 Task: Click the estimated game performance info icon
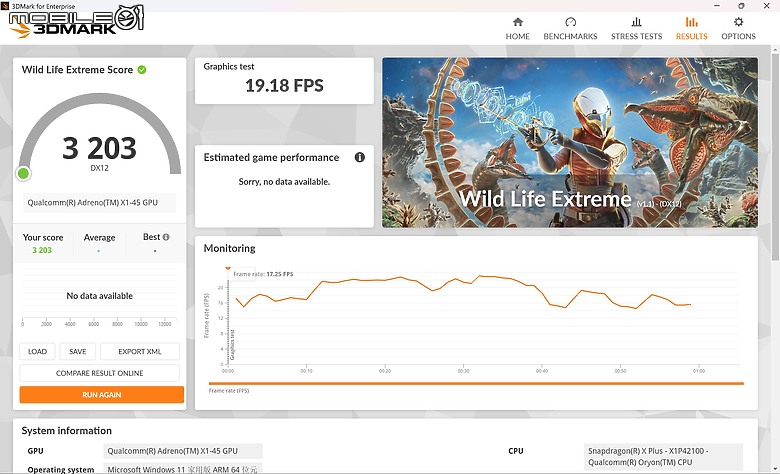point(360,157)
